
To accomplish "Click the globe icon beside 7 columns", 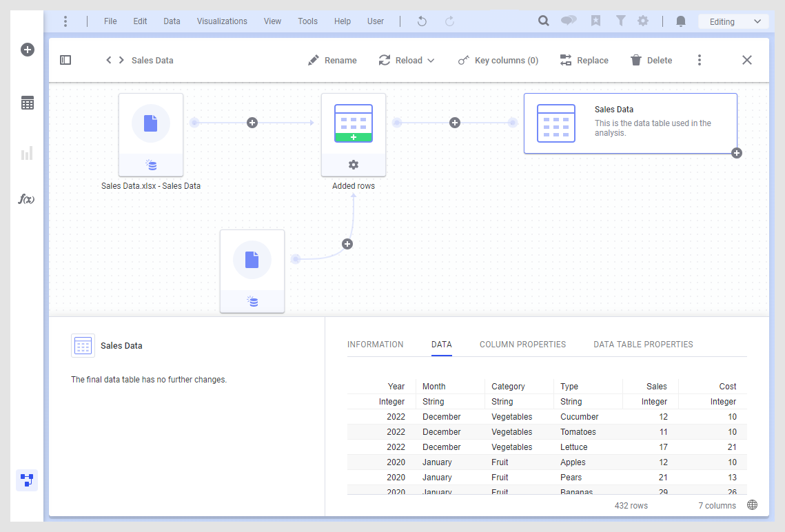I will coord(752,505).
